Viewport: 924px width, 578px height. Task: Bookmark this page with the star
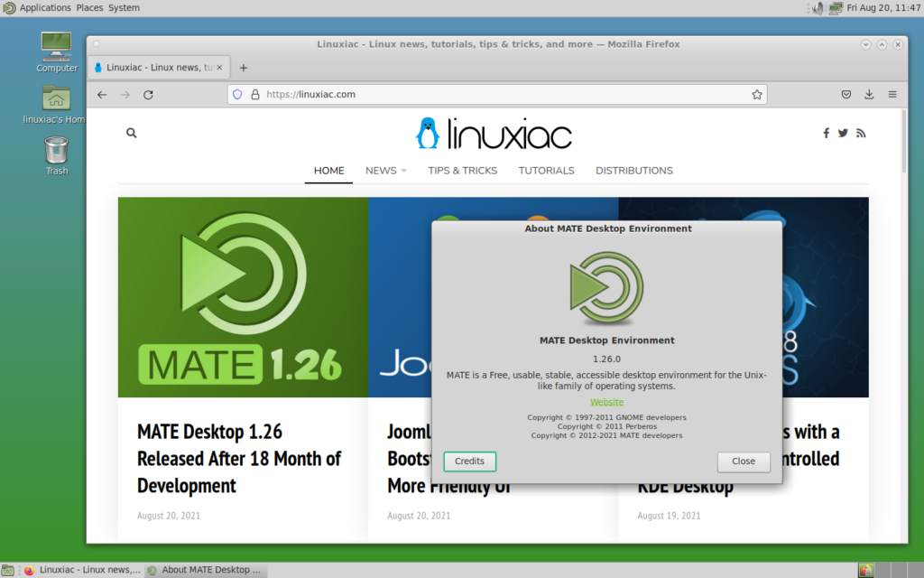click(x=757, y=94)
